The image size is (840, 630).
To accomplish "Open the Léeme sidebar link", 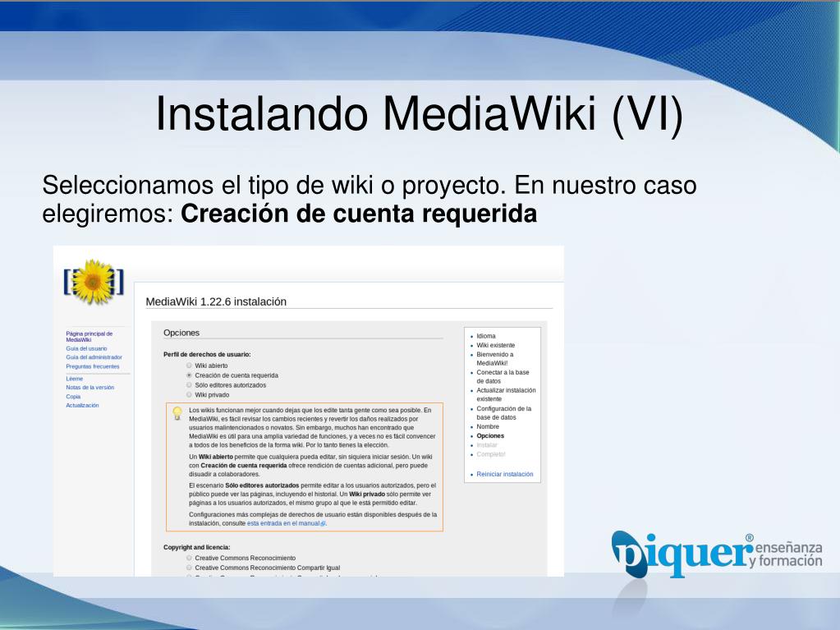I will (75, 379).
